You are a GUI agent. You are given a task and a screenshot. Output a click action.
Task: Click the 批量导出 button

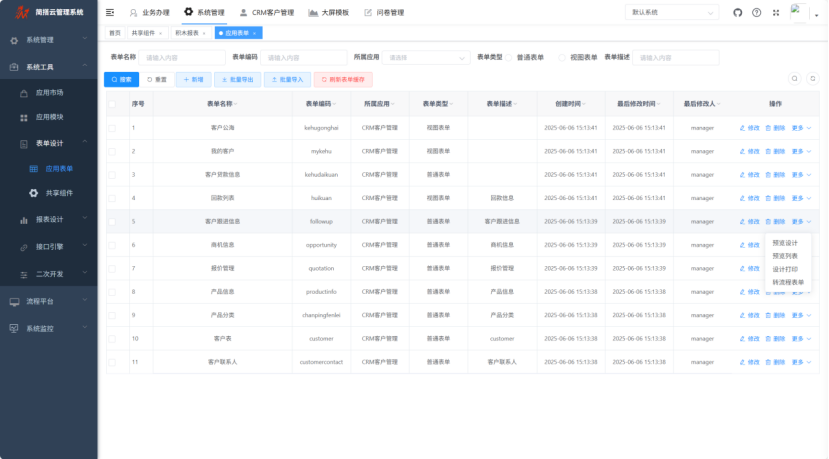(235, 79)
